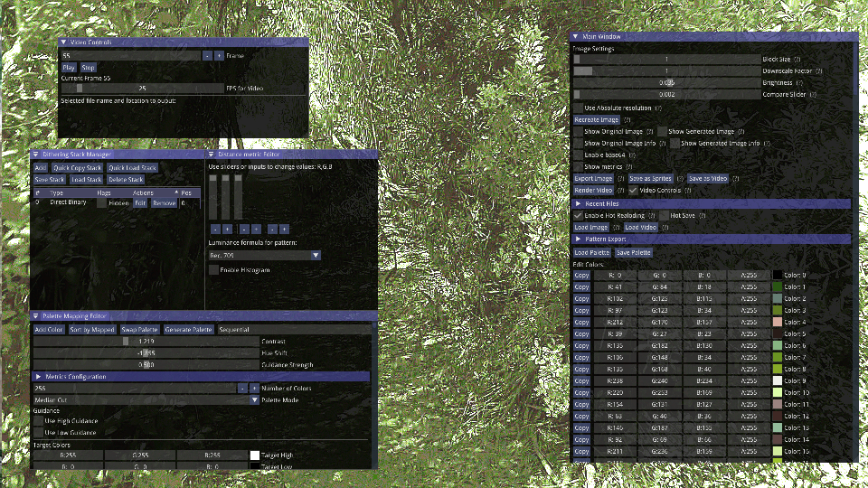Image resolution: width=868 pixels, height=488 pixels.
Task: Adjust the Guidance Strength slider
Action: coord(146,364)
